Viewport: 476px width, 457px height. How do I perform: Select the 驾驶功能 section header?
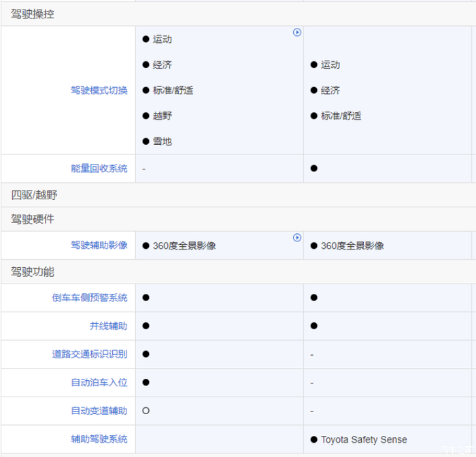click(33, 272)
